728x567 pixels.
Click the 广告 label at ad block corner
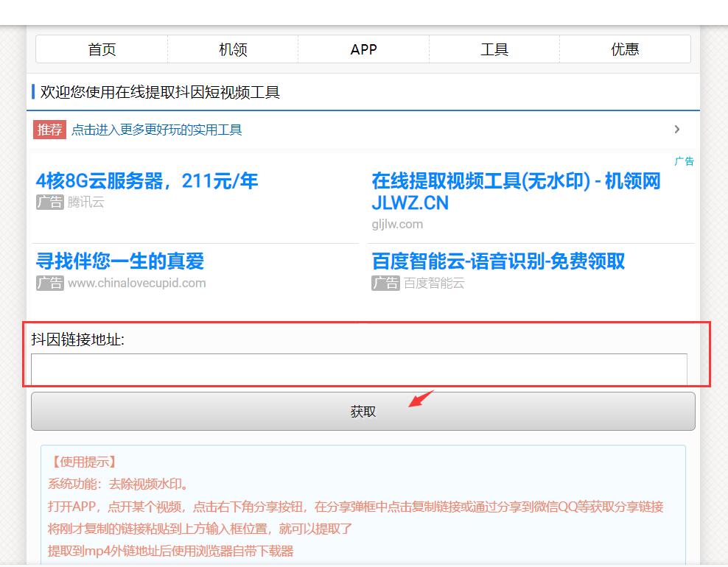tap(684, 161)
